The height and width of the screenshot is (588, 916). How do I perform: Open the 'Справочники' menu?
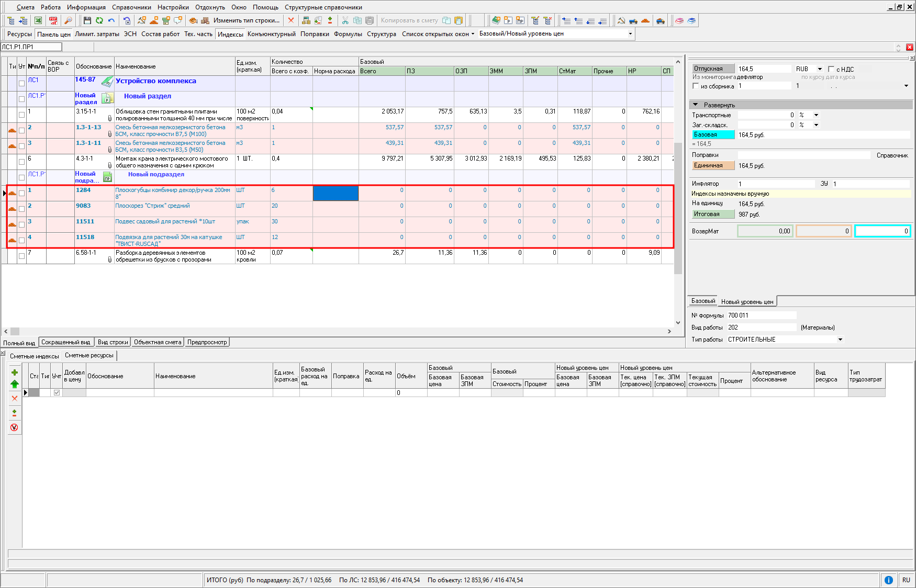(131, 7)
